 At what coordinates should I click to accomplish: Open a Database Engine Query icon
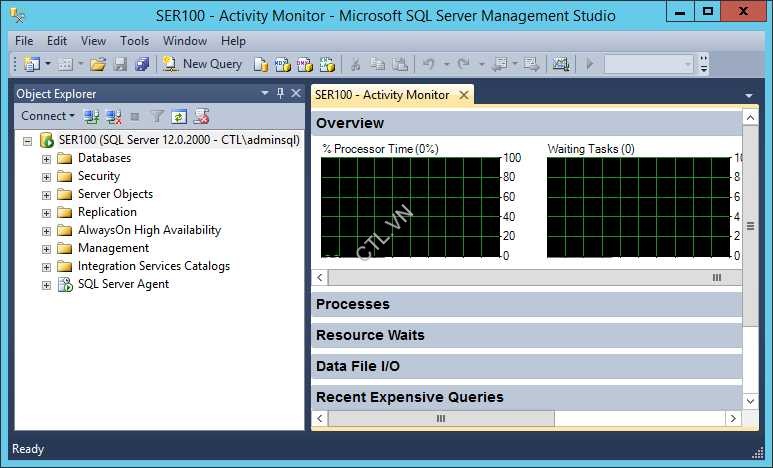[261, 64]
